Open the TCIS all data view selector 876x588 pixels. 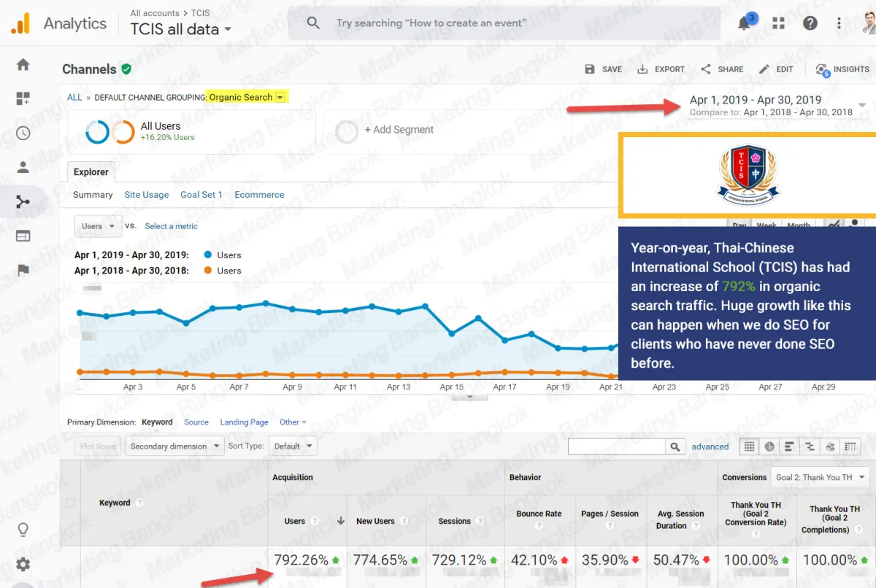pos(181,30)
